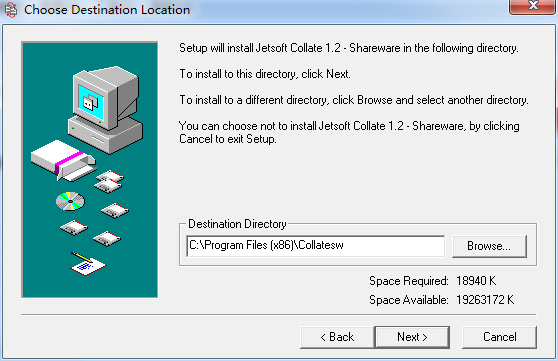The image size is (558, 361).
Task: Click the cyan screen of the monitor
Action: (x=91, y=102)
